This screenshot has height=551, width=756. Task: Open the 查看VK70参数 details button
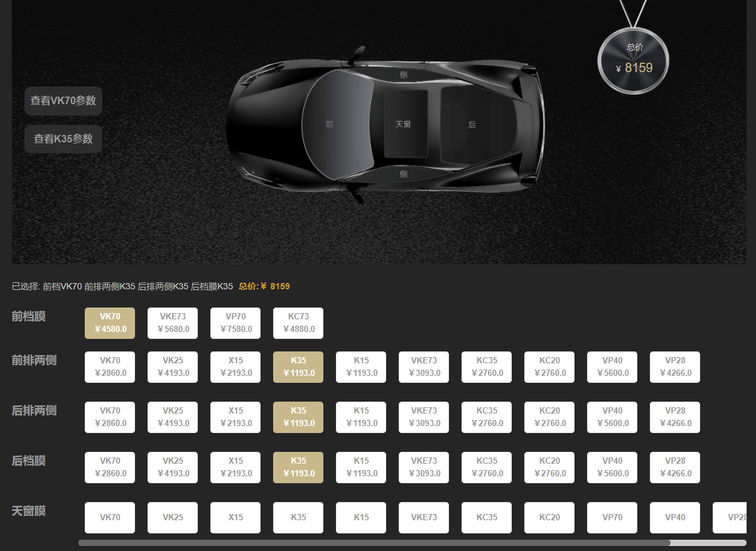click(x=63, y=101)
